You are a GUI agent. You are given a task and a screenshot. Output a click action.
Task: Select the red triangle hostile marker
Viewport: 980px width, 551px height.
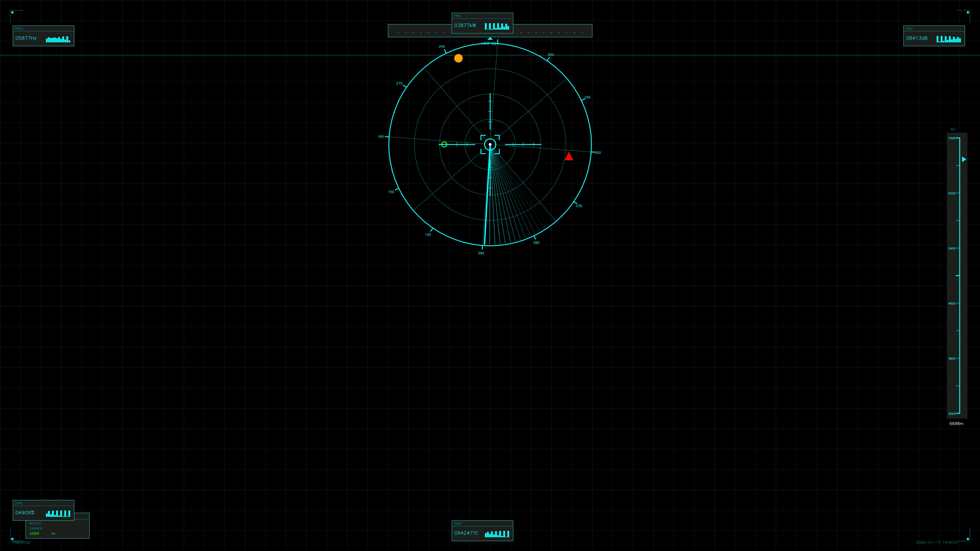tap(569, 157)
